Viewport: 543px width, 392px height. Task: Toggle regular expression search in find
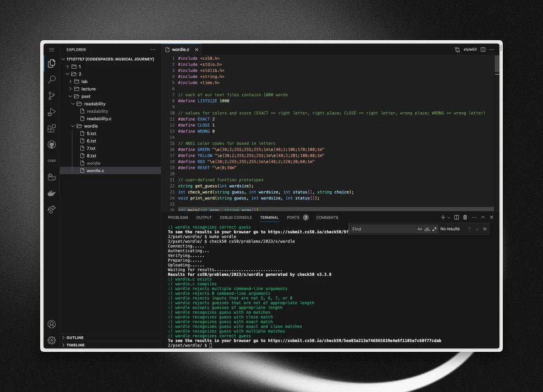click(x=434, y=229)
